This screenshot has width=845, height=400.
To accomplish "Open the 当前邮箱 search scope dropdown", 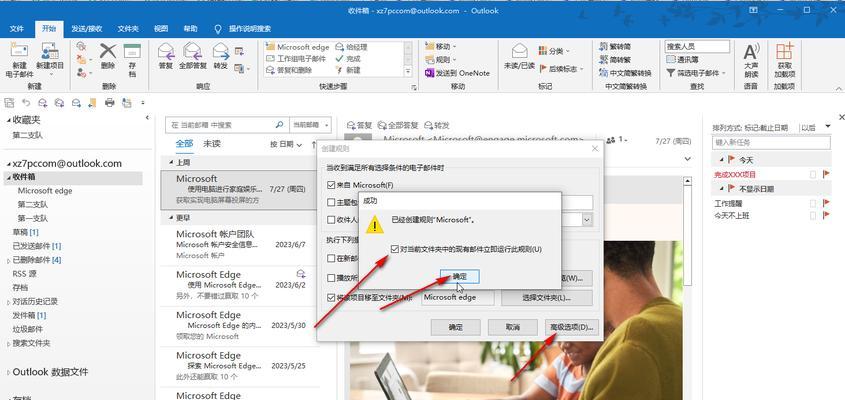I will pos(311,125).
